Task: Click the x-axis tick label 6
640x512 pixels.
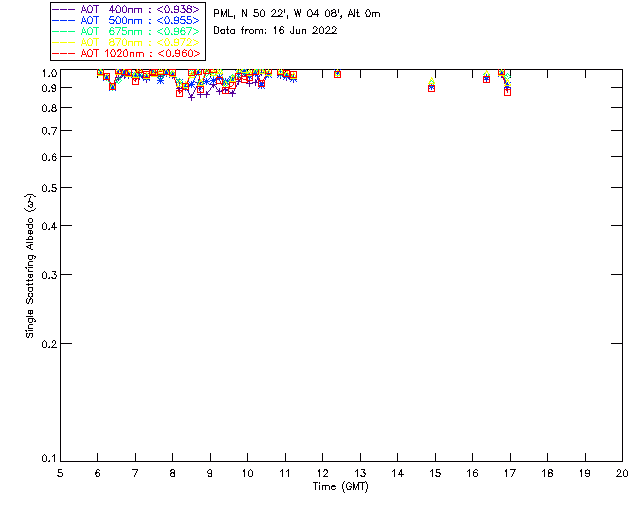Action: (98, 473)
